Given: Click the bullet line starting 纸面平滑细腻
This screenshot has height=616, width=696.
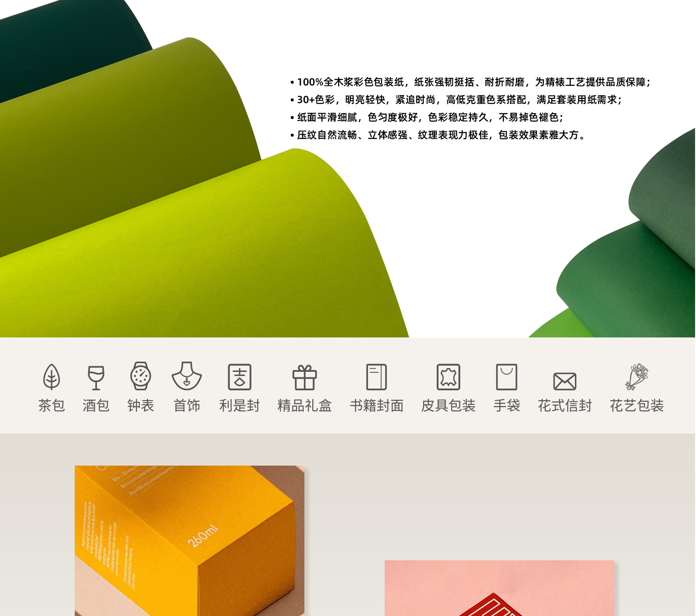Looking at the screenshot, I should click(426, 117).
